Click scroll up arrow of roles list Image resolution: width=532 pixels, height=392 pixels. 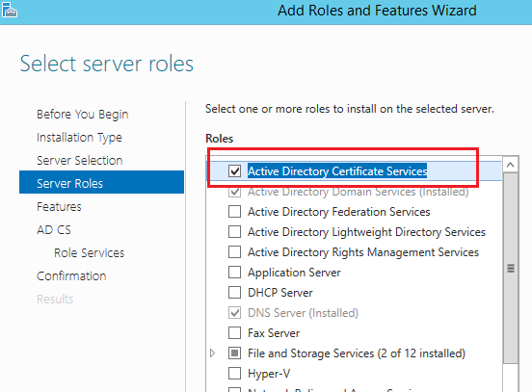[510, 165]
